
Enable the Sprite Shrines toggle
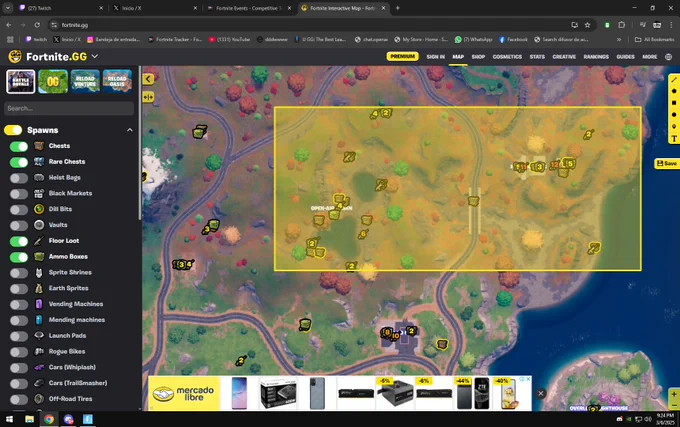(19, 273)
